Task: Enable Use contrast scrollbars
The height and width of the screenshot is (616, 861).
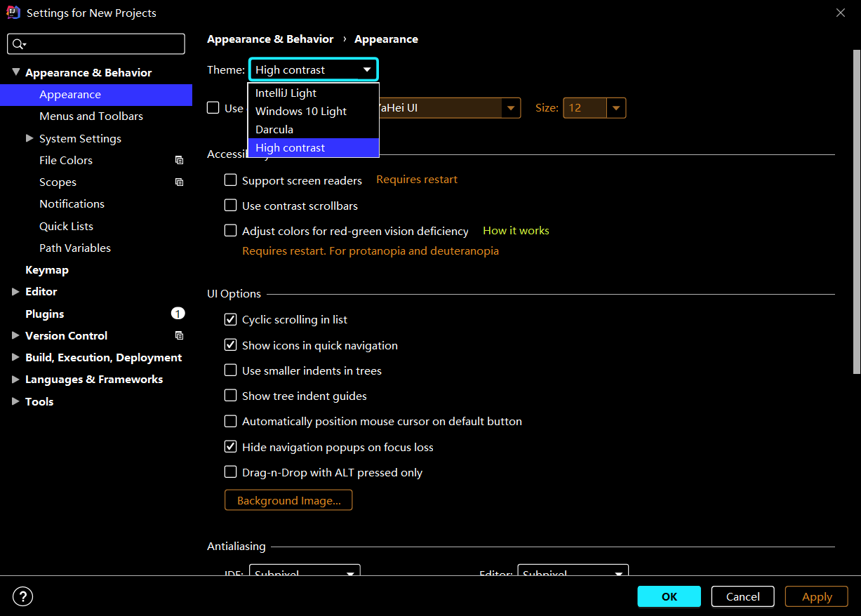Action: pos(230,206)
